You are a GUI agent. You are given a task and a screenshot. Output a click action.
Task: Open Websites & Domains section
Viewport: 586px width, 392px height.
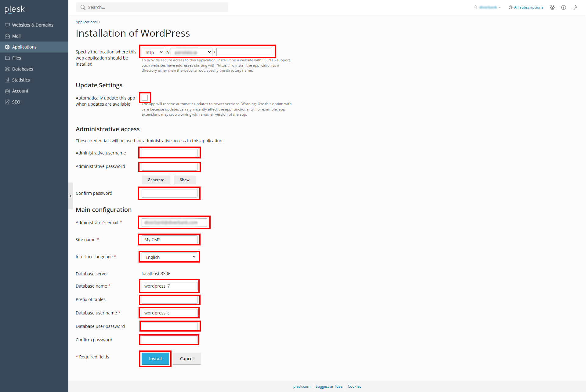click(34, 25)
